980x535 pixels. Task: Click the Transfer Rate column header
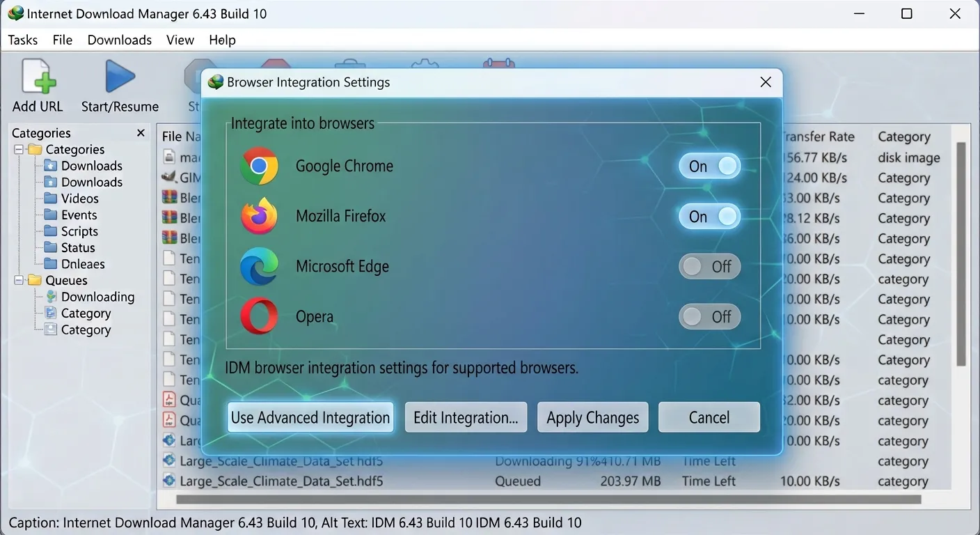click(818, 137)
